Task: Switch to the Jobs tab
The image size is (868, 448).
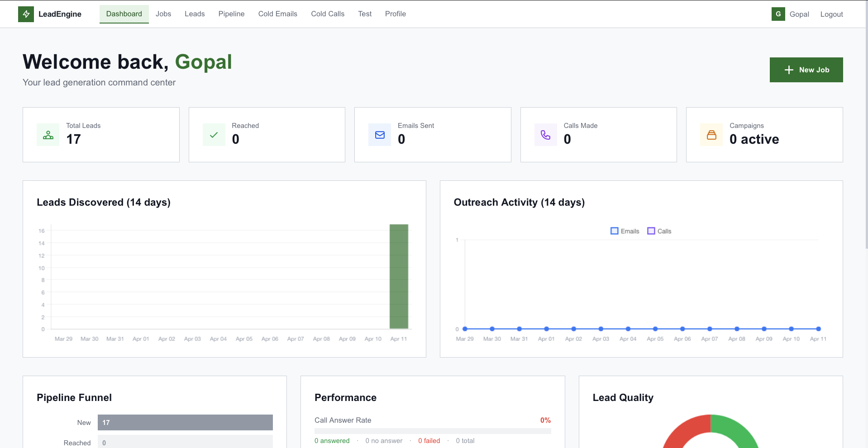Action: click(163, 14)
